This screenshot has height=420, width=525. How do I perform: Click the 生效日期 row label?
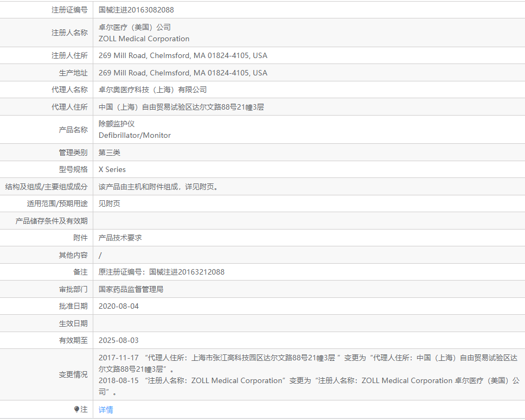(73, 323)
